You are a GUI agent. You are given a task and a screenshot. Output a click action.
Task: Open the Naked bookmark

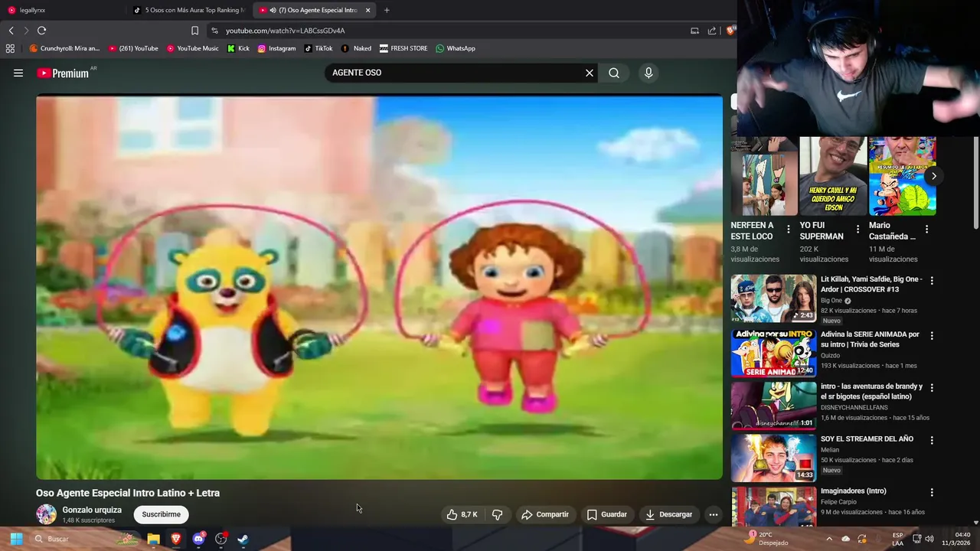point(356,48)
